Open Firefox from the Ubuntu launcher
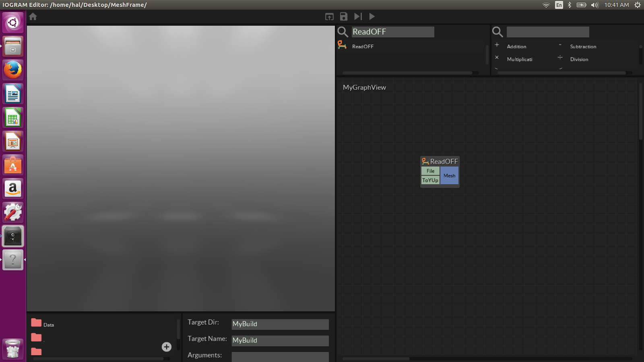The width and height of the screenshot is (644, 362). [13, 70]
